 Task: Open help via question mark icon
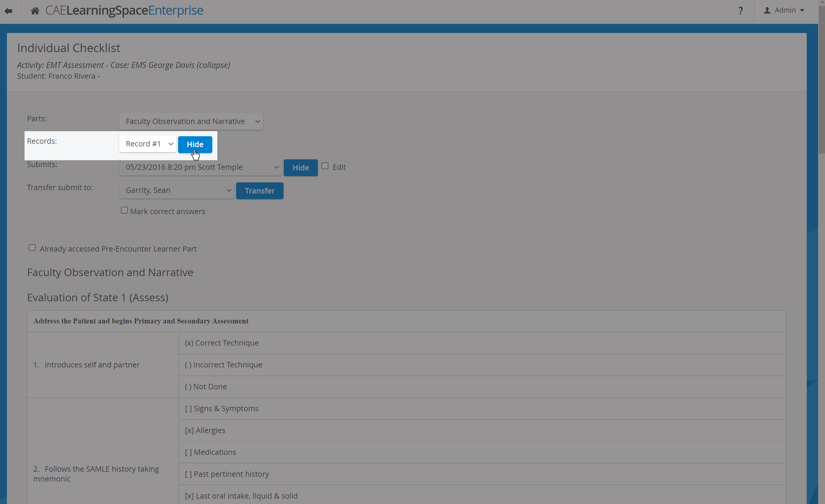(740, 11)
